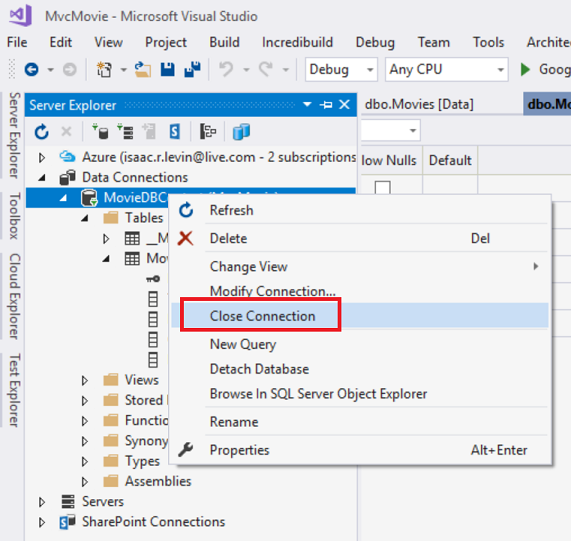571x541 pixels.
Task: Expand the Azure node in Server Explorer
Action: [42, 157]
